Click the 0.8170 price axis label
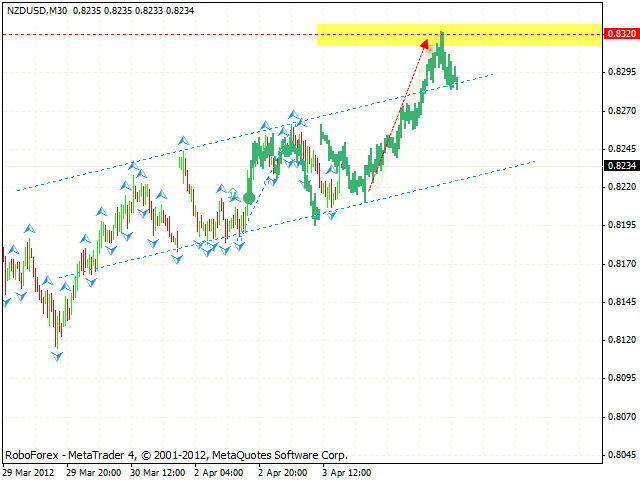 (620, 264)
